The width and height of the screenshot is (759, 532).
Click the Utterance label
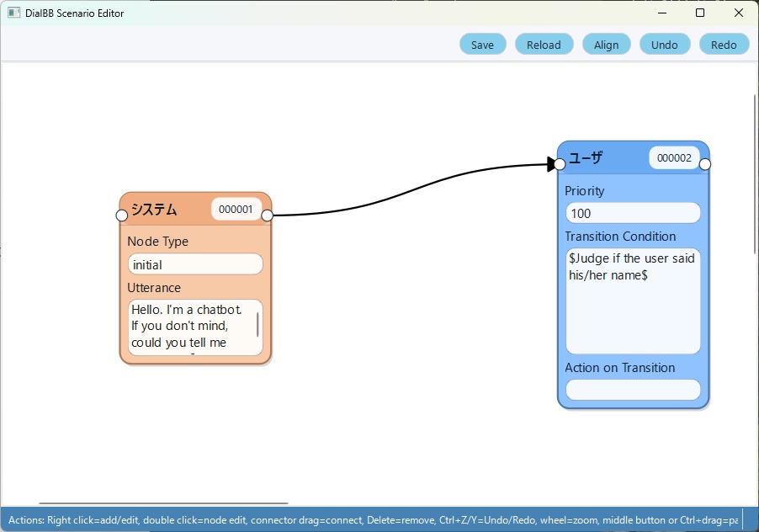pyautogui.click(x=154, y=288)
